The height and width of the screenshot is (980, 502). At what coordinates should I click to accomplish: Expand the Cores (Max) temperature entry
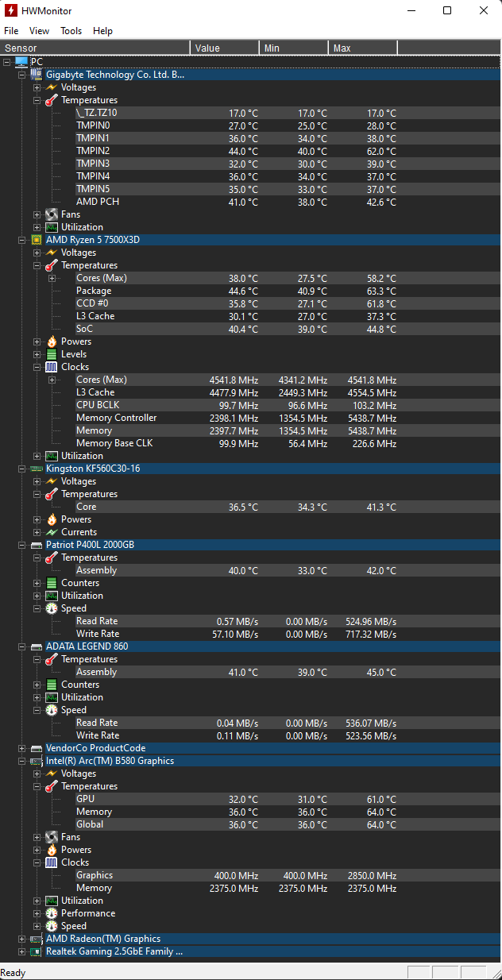(x=52, y=278)
